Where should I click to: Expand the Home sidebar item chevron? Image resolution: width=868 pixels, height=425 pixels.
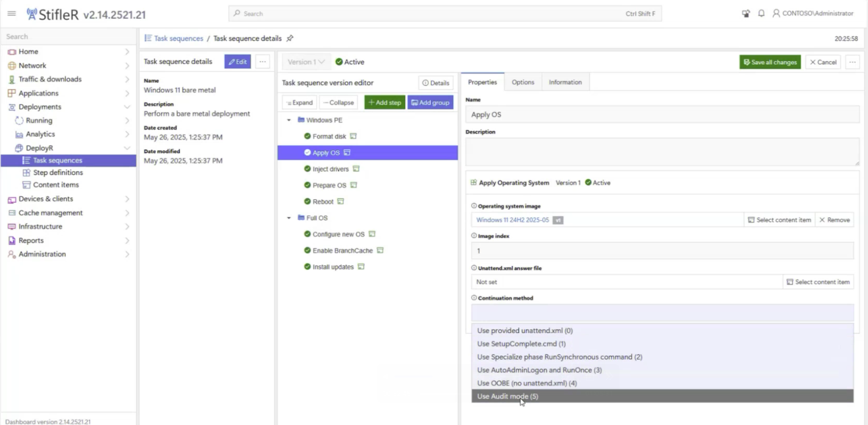click(127, 52)
